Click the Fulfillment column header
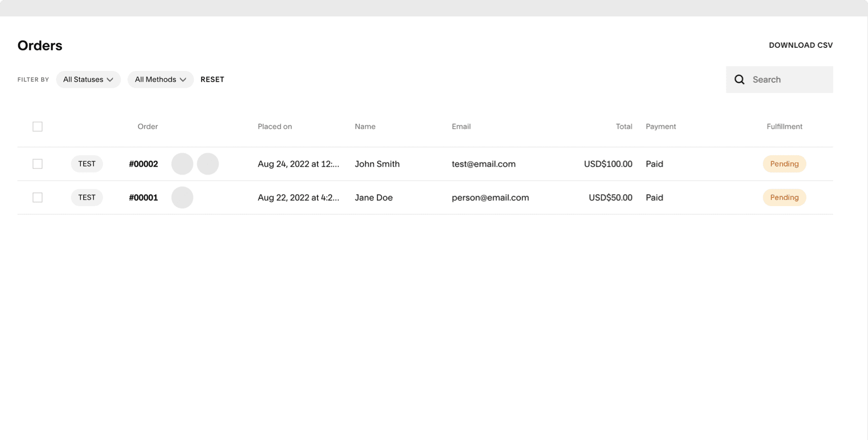The height and width of the screenshot is (440, 868). (x=784, y=126)
